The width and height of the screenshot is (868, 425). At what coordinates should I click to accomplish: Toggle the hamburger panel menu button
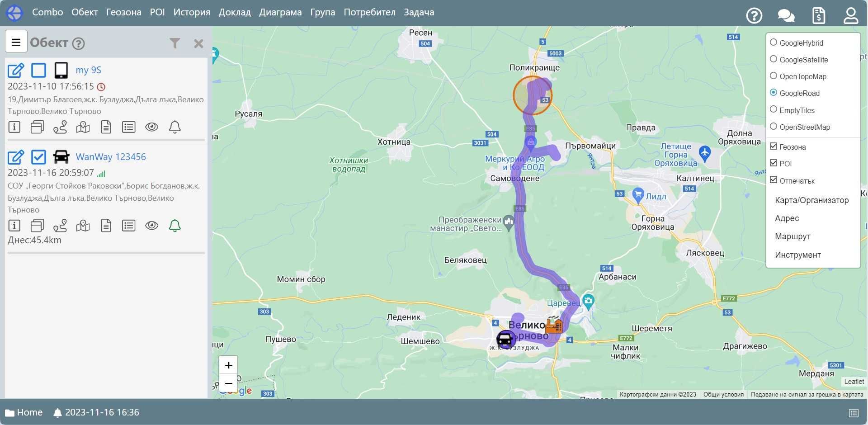pyautogui.click(x=16, y=42)
